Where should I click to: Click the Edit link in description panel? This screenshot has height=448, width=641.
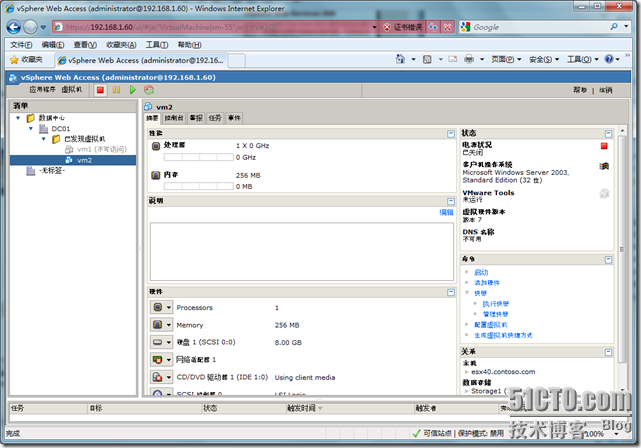446,213
